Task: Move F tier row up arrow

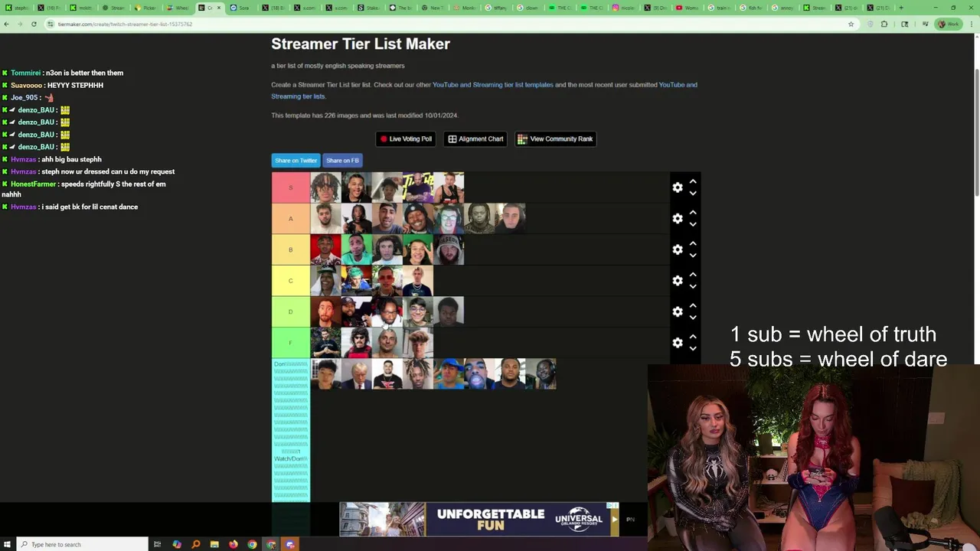Action: coord(693,337)
